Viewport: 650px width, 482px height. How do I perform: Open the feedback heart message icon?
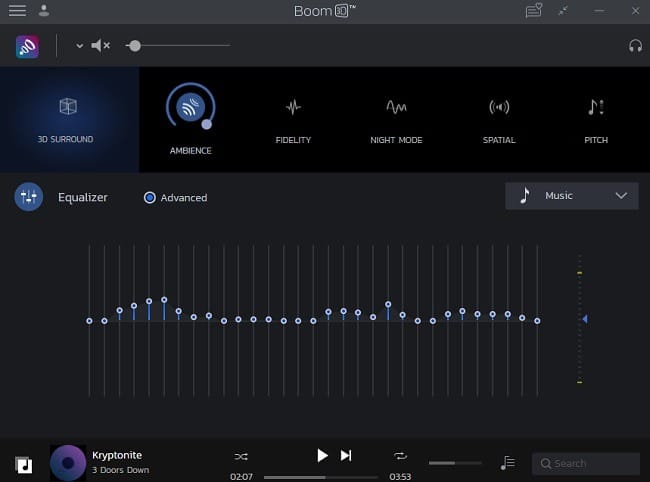(x=534, y=10)
